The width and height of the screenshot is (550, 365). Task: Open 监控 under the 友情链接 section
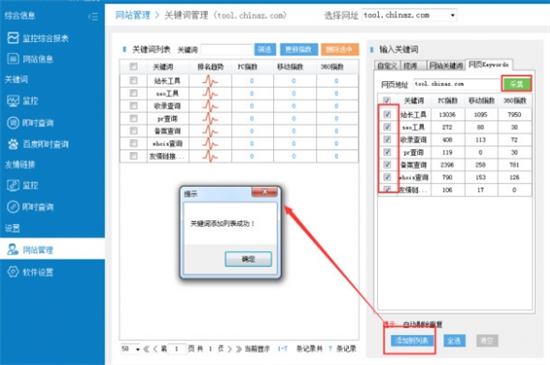click(22, 185)
